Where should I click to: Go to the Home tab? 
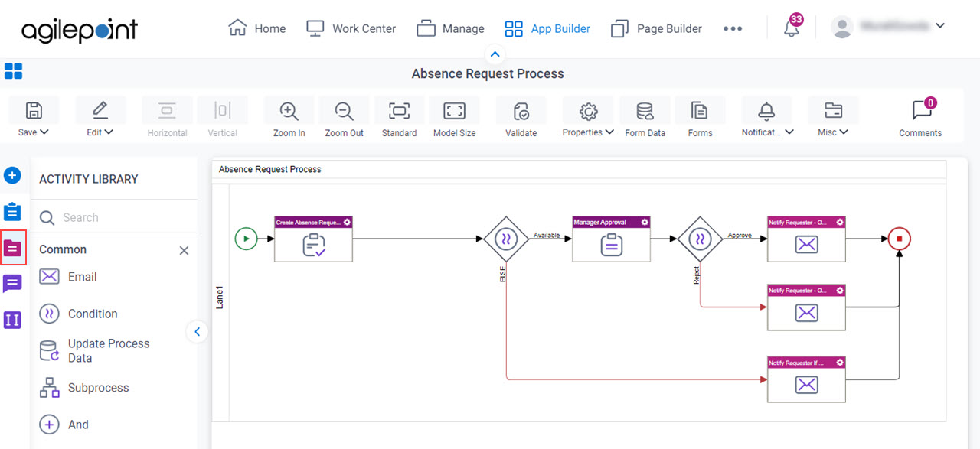point(257,28)
